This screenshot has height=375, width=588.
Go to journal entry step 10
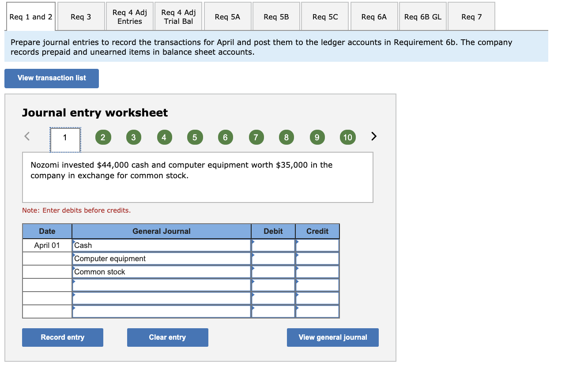point(347,137)
